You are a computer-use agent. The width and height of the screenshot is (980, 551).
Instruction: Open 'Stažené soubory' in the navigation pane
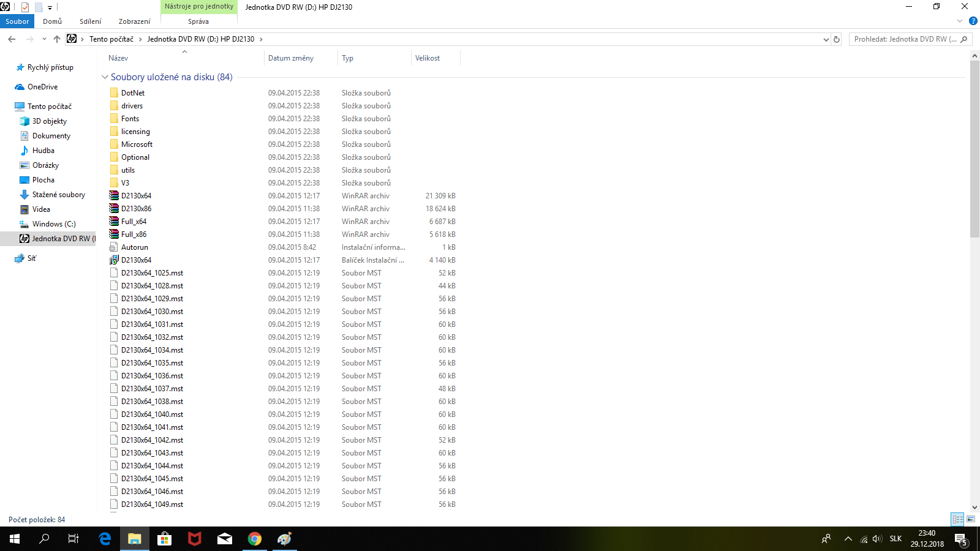click(x=59, y=195)
